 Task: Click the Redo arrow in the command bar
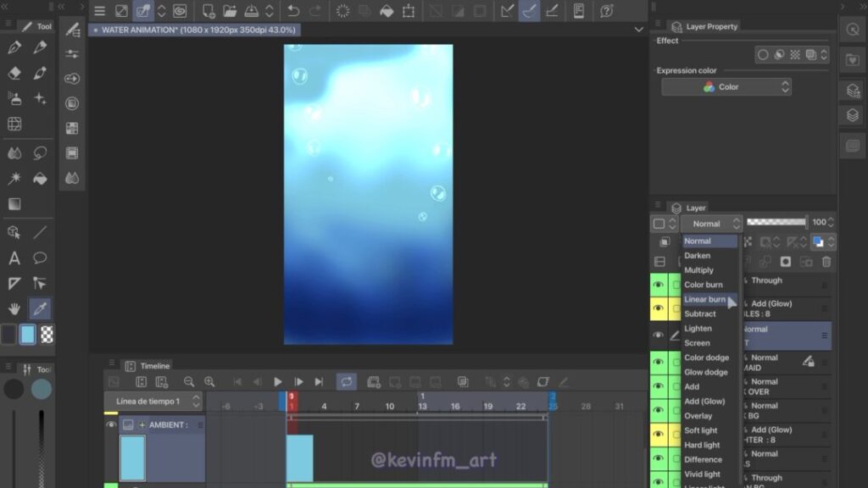coord(315,11)
